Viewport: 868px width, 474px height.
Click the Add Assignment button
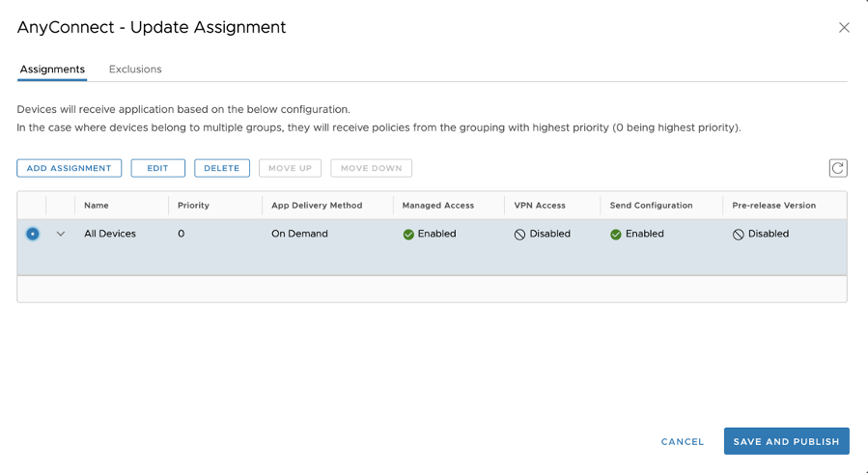coord(70,168)
